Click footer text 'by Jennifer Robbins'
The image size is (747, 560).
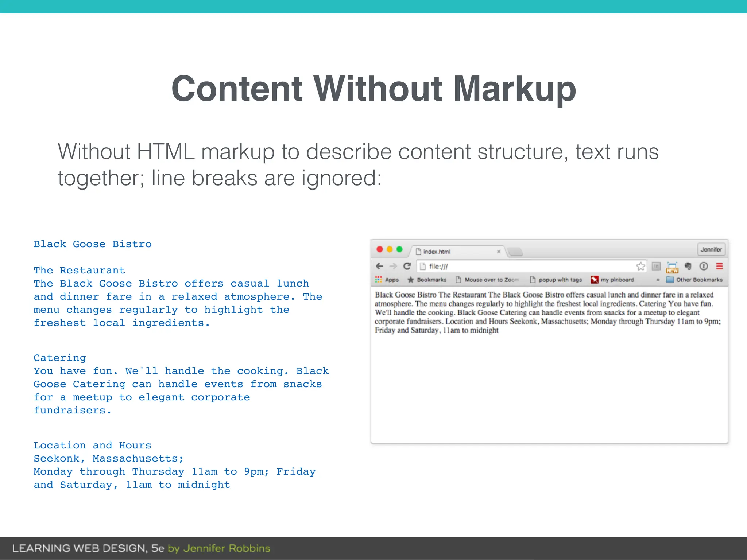point(219,548)
